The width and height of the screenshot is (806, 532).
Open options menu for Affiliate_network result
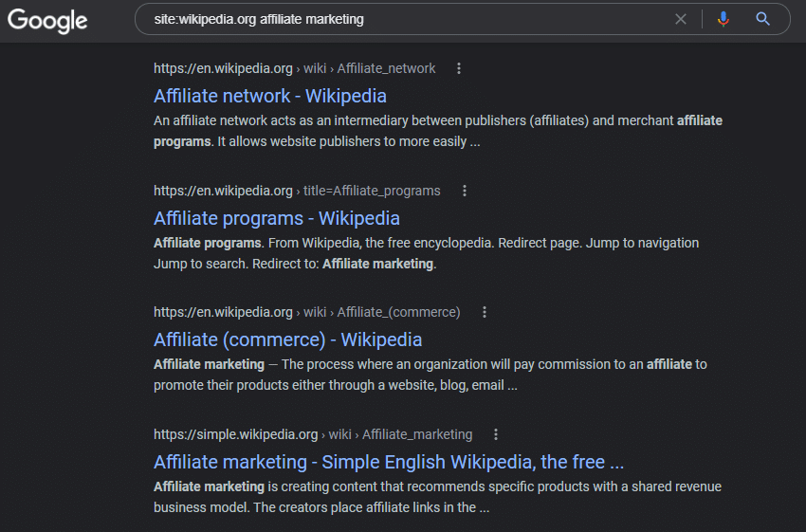[x=459, y=68]
